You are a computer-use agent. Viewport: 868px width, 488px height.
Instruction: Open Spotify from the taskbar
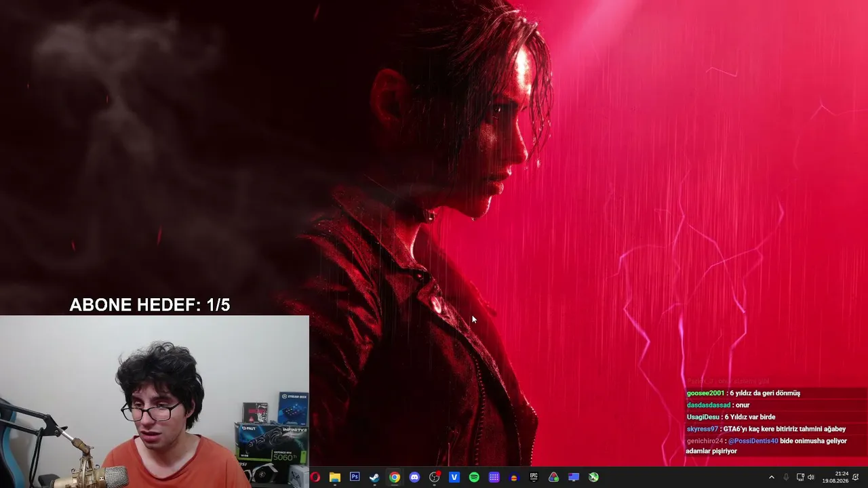coord(474,477)
